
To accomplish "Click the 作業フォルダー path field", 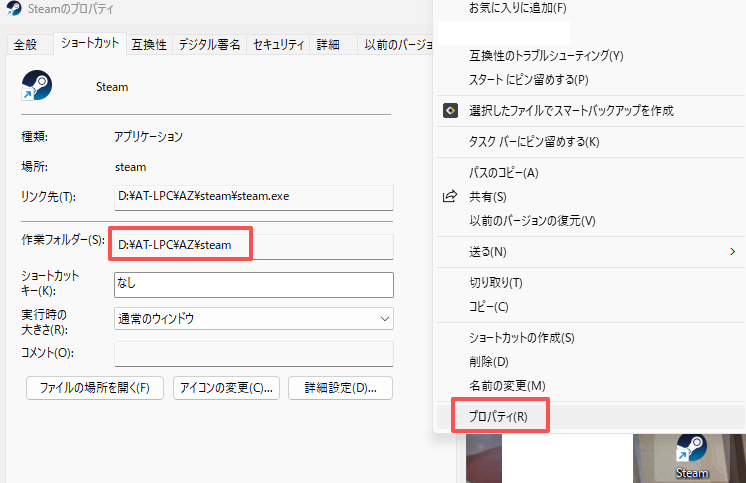I will (254, 246).
